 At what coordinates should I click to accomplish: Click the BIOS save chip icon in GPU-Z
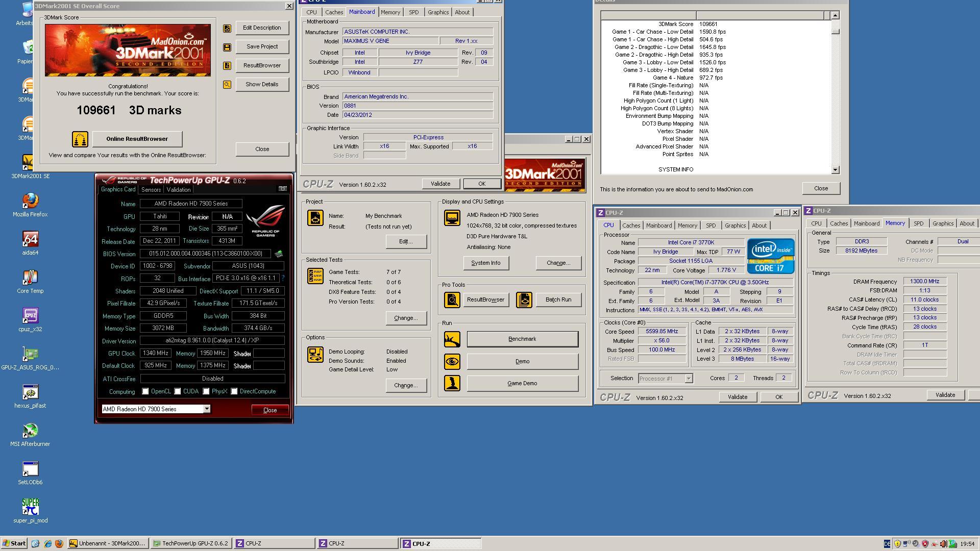tap(279, 254)
